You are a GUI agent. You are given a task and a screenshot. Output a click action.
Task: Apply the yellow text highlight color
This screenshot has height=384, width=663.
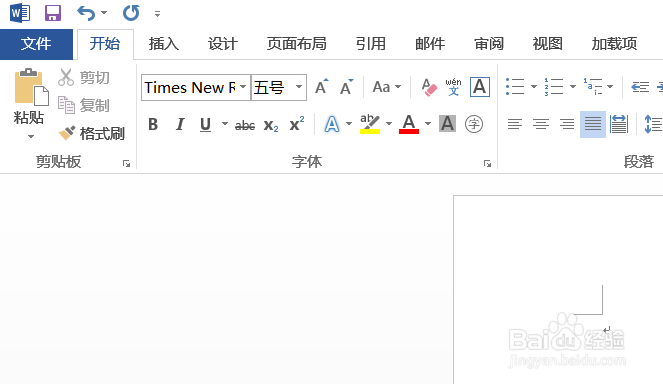coord(370,124)
